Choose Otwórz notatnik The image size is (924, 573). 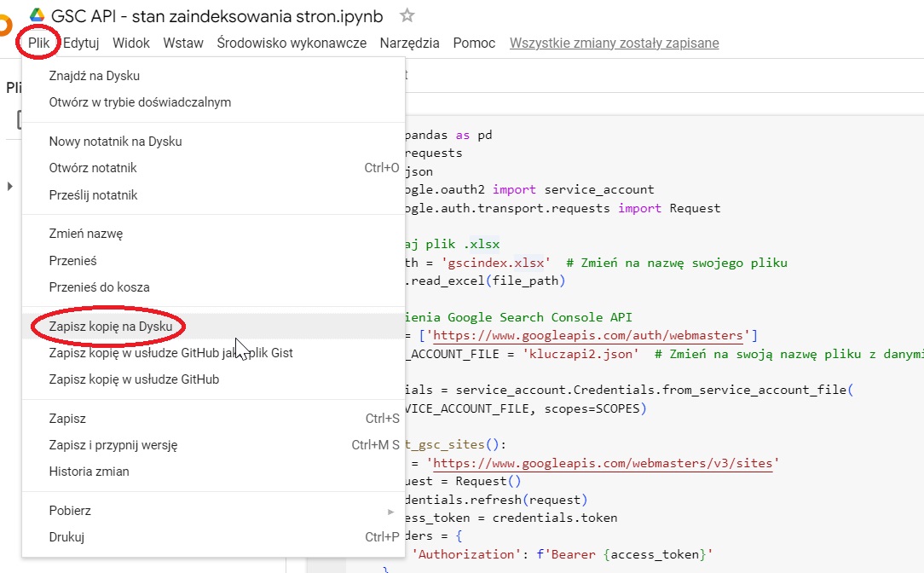point(94,168)
